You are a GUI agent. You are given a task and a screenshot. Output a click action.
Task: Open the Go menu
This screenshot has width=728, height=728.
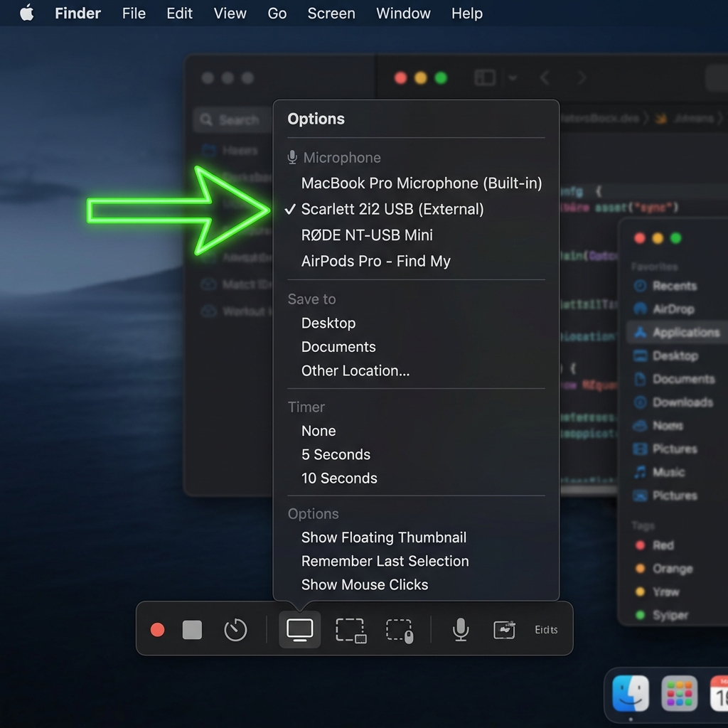click(x=277, y=13)
